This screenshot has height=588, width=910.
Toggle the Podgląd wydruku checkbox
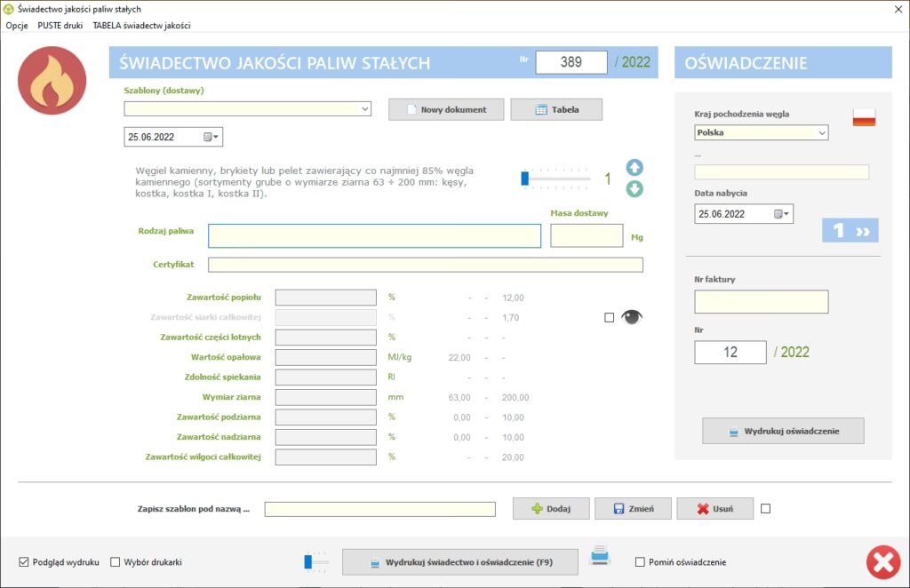(x=24, y=562)
